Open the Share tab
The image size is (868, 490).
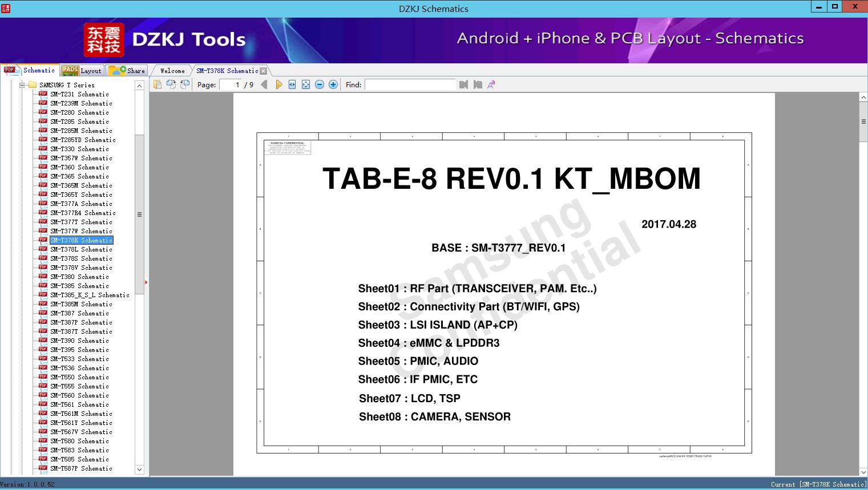point(127,71)
